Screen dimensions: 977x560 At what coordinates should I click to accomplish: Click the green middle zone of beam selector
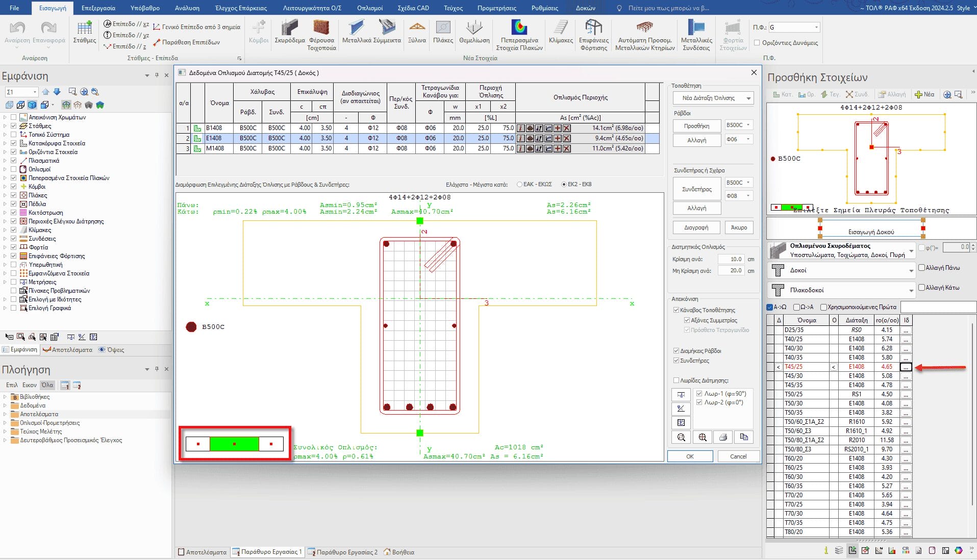(x=234, y=444)
